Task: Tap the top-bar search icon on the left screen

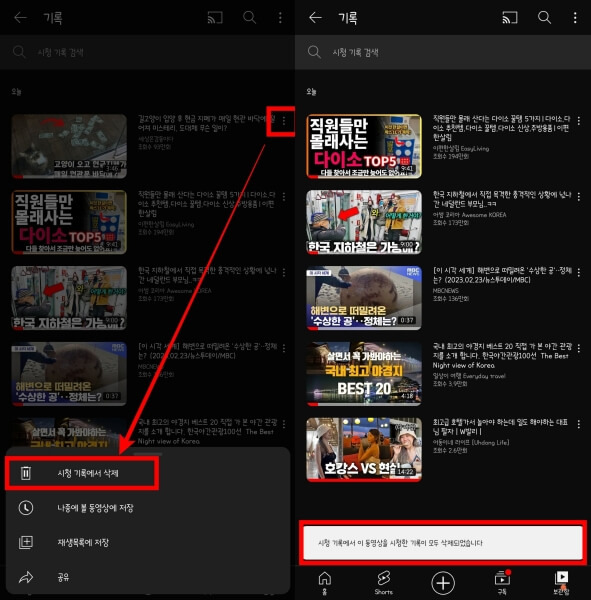Action: (x=249, y=18)
